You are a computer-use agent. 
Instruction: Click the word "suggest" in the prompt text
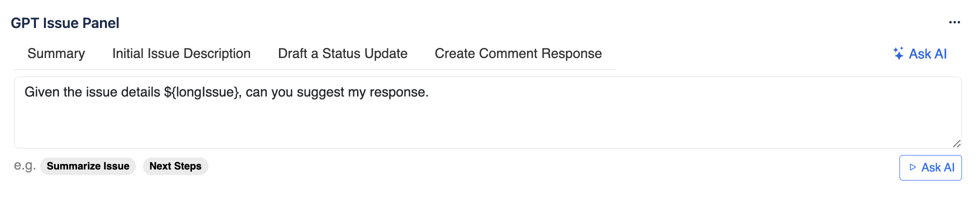tap(320, 92)
